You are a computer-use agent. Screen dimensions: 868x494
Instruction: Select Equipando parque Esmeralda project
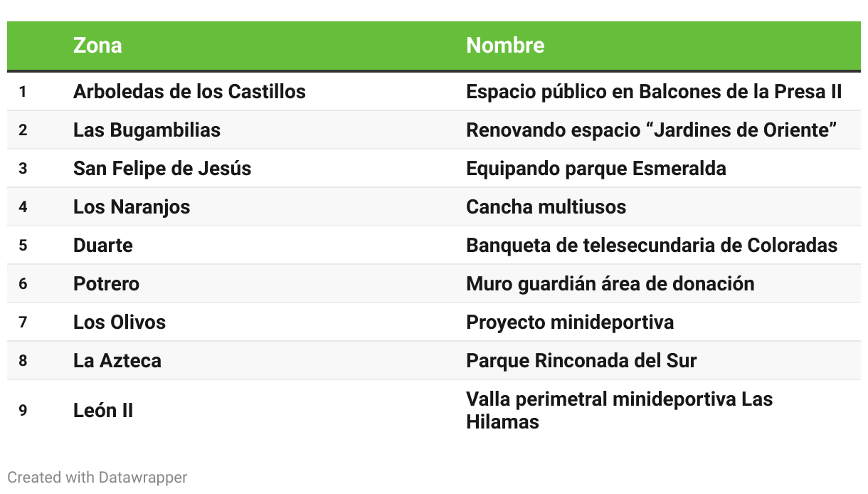click(596, 169)
